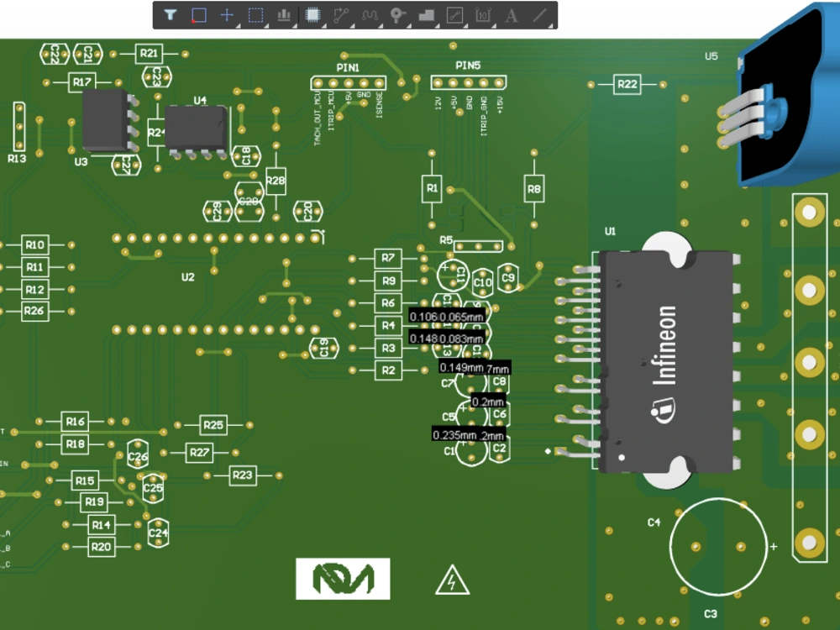Screen dimensions: 840x630
Task: Select the text annotation tool
Action: [x=510, y=13]
